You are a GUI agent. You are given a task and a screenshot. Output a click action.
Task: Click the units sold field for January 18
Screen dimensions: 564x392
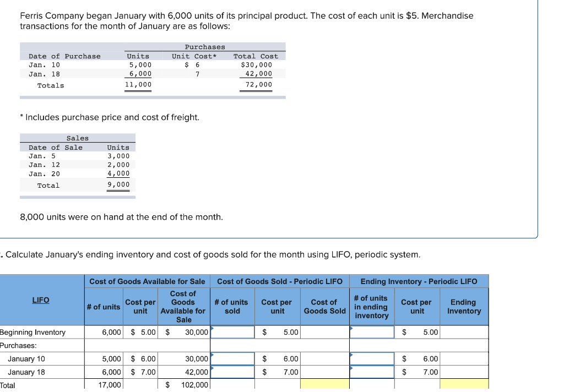232,372
